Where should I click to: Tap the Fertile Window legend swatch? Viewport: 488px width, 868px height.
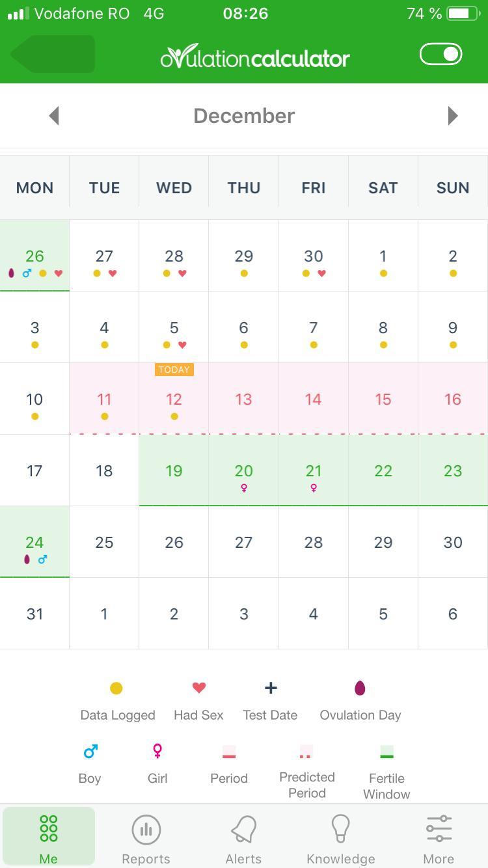(386, 752)
